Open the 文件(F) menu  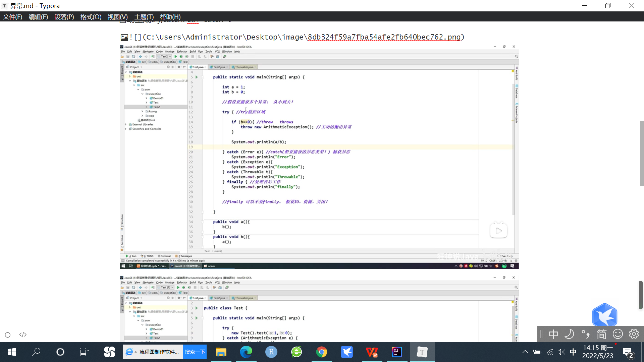click(12, 17)
